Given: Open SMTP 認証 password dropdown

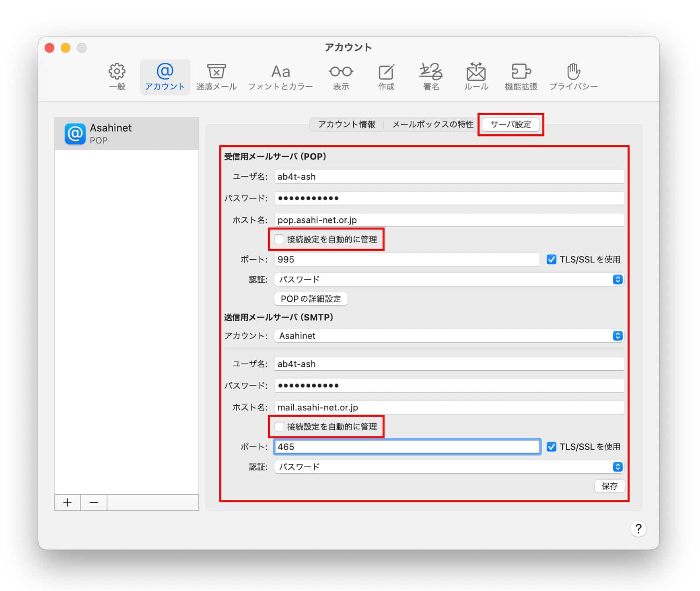Looking at the screenshot, I should [x=449, y=467].
